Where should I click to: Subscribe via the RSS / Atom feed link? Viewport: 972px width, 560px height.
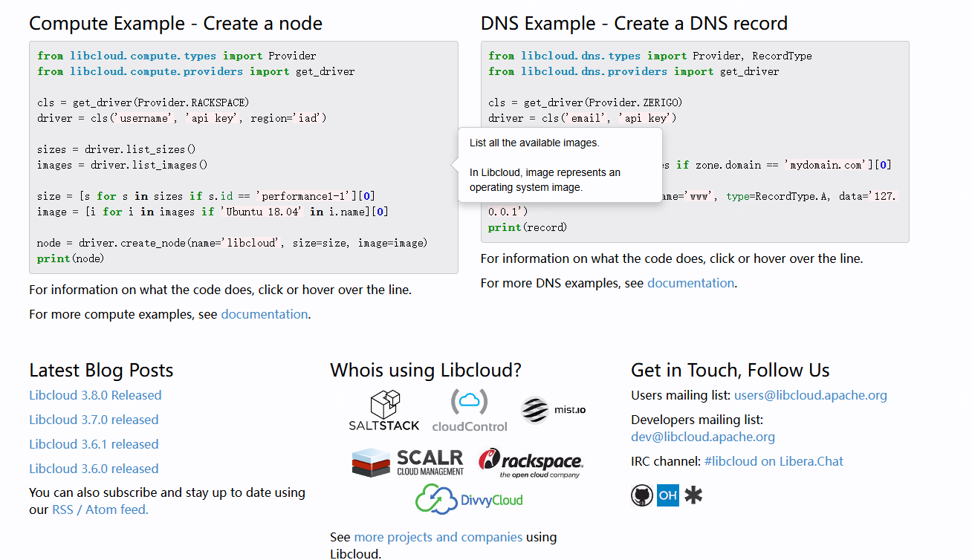coord(100,509)
